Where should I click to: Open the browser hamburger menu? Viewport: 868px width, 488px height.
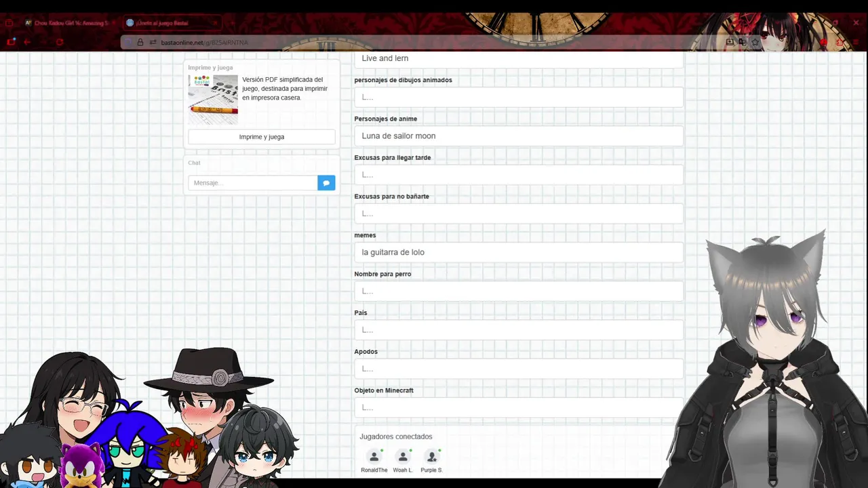coord(855,42)
